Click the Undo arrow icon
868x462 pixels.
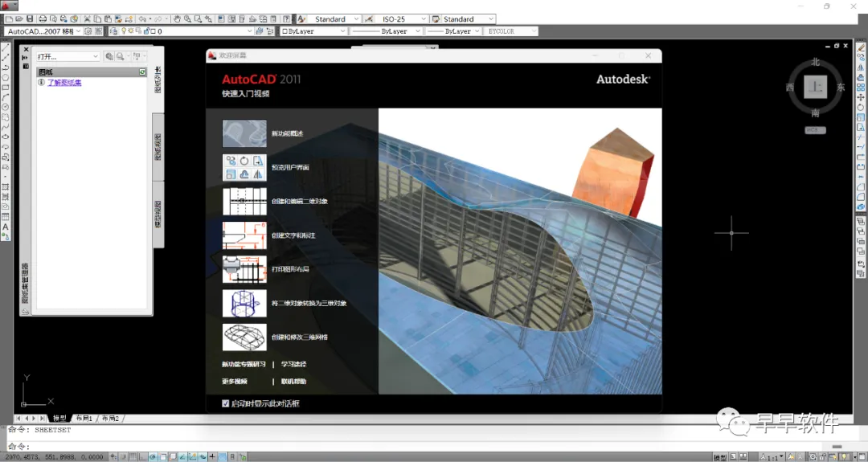(x=142, y=18)
